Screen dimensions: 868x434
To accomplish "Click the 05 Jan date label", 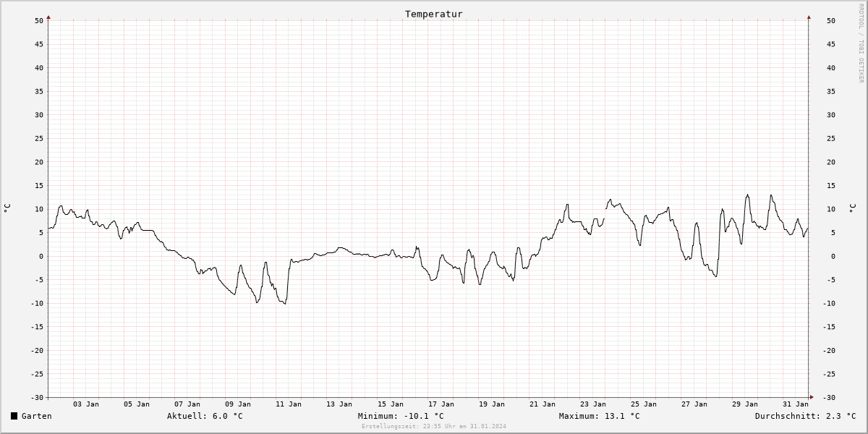I will pos(137,404).
